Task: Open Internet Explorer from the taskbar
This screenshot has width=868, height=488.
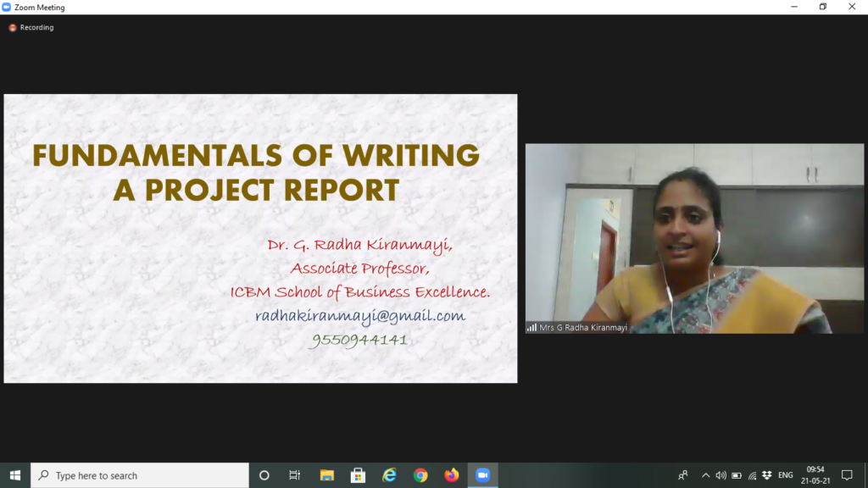Action: pos(389,475)
